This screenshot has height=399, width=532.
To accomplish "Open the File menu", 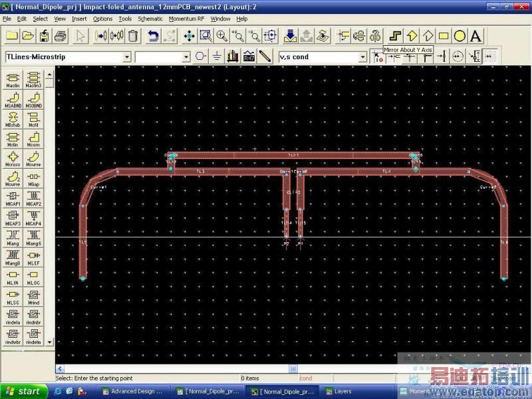I will tap(7, 19).
